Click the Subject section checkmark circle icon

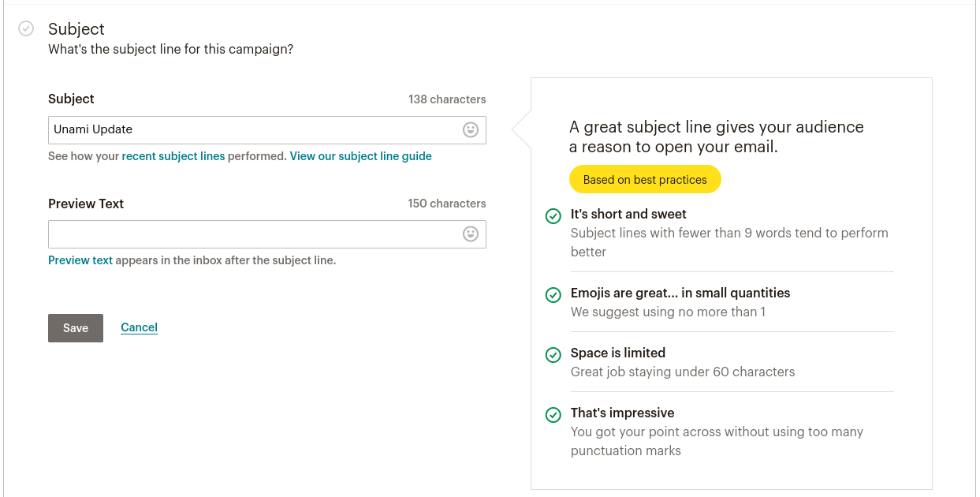(x=26, y=29)
